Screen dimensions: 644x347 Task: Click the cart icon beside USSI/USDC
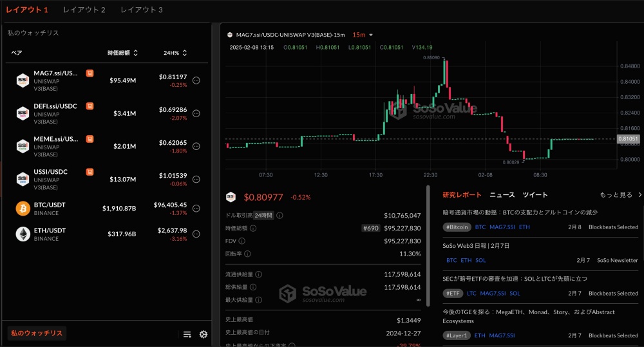pos(90,172)
